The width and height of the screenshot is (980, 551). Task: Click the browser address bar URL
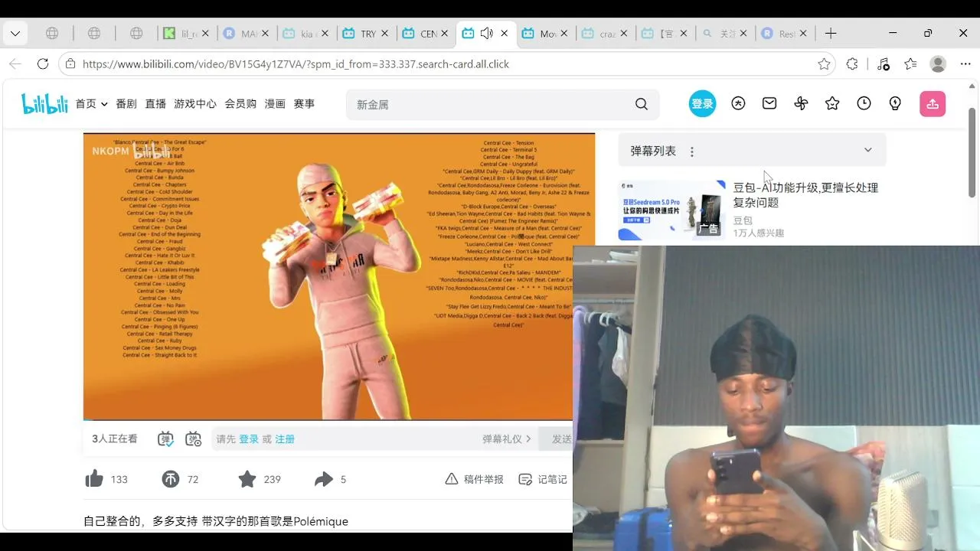tap(296, 64)
